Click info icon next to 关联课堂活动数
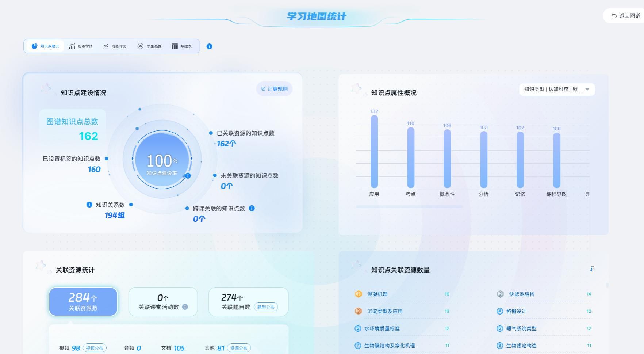 tap(185, 307)
